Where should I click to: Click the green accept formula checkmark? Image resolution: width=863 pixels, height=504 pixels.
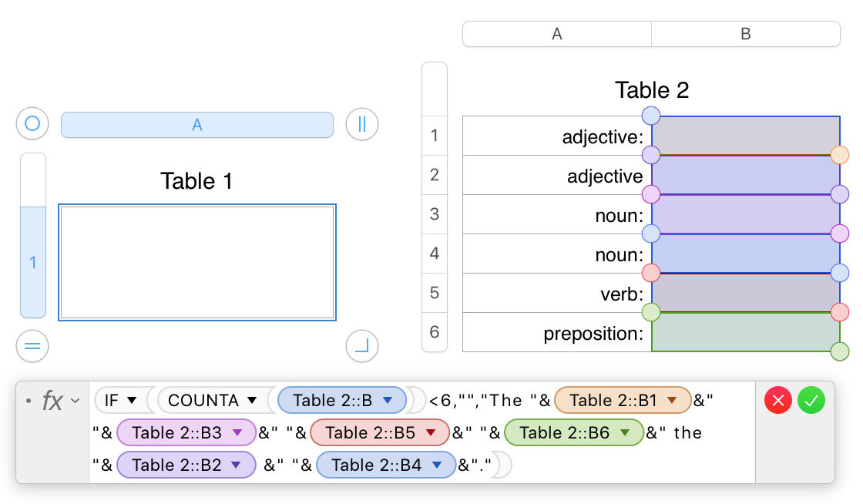click(x=811, y=401)
